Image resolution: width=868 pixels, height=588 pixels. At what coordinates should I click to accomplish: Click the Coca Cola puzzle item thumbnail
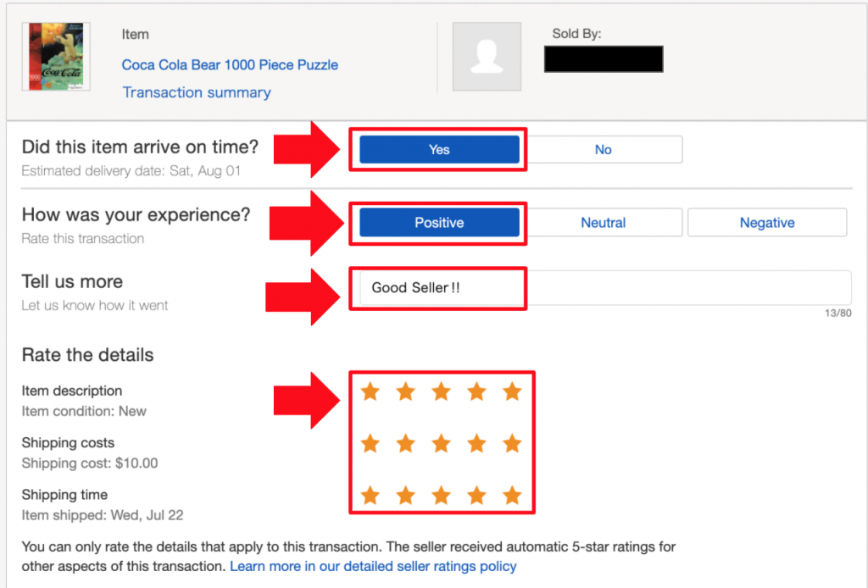[x=56, y=57]
